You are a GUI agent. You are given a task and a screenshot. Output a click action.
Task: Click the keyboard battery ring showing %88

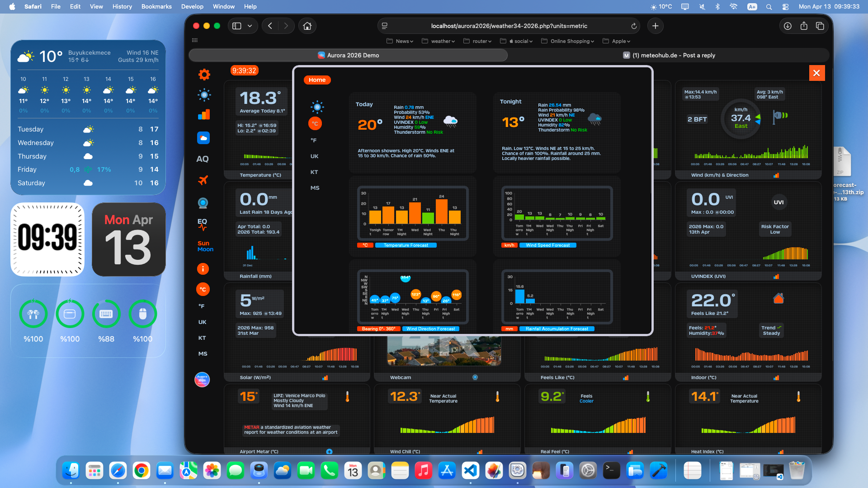pyautogui.click(x=106, y=314)
